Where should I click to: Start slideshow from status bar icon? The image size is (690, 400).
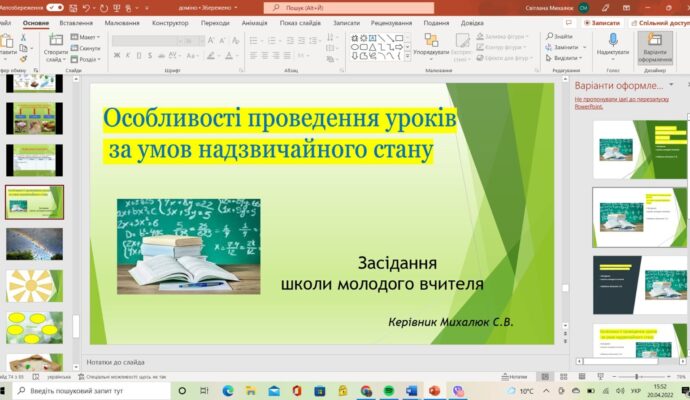(x=600, y=377)
